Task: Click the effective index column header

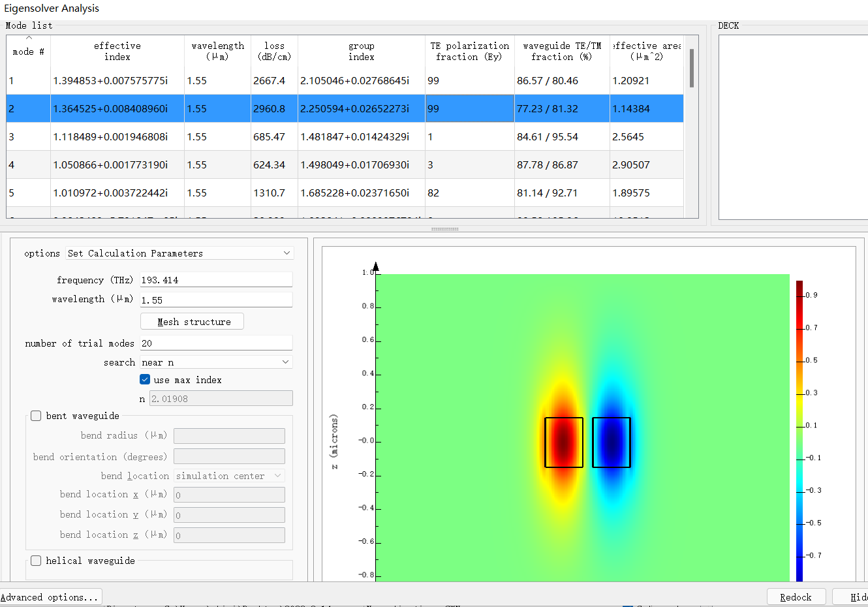Action: pyautogui.click(x=117, y=52)
